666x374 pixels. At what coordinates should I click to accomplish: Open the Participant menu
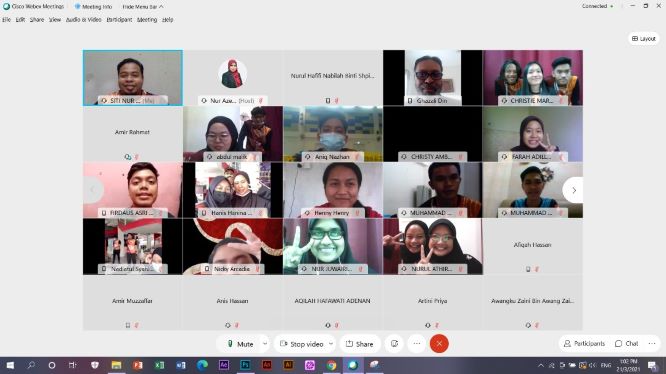(119, 20)
